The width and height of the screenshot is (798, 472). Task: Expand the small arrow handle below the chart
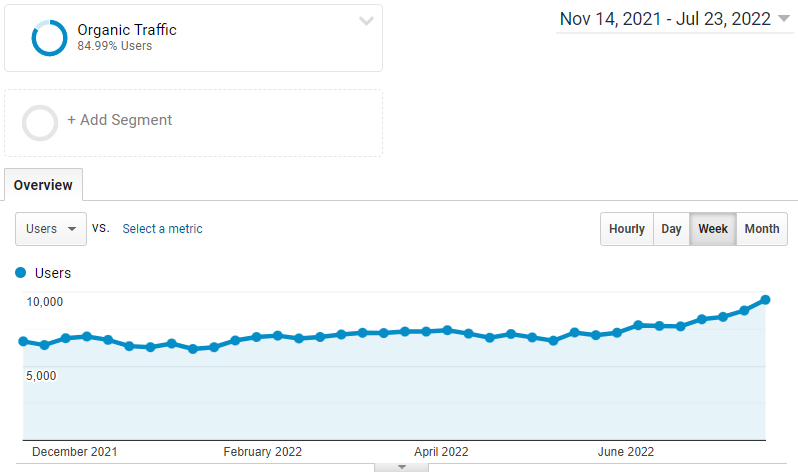pyautogui.click(x=401, y=466)
